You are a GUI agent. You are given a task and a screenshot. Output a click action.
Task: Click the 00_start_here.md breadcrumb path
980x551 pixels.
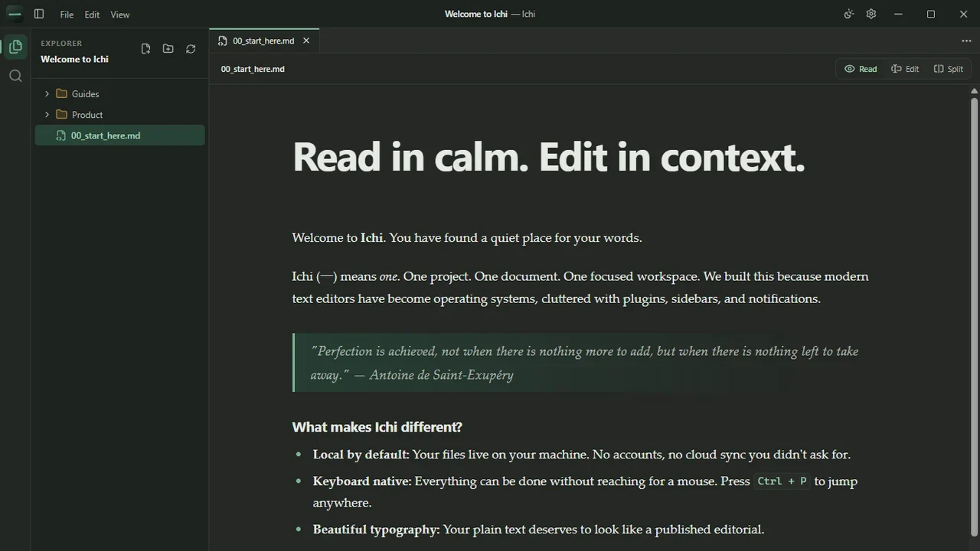(x=253, y=69)
